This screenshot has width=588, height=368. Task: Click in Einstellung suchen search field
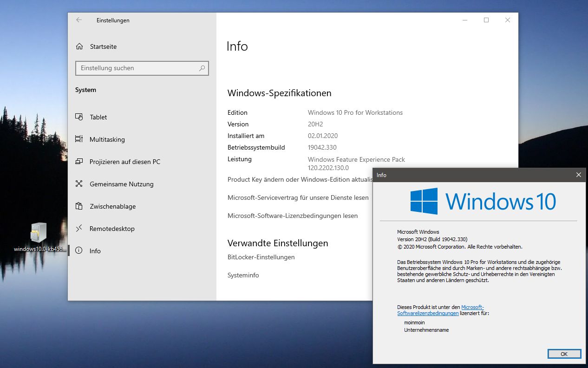[142, 68]
